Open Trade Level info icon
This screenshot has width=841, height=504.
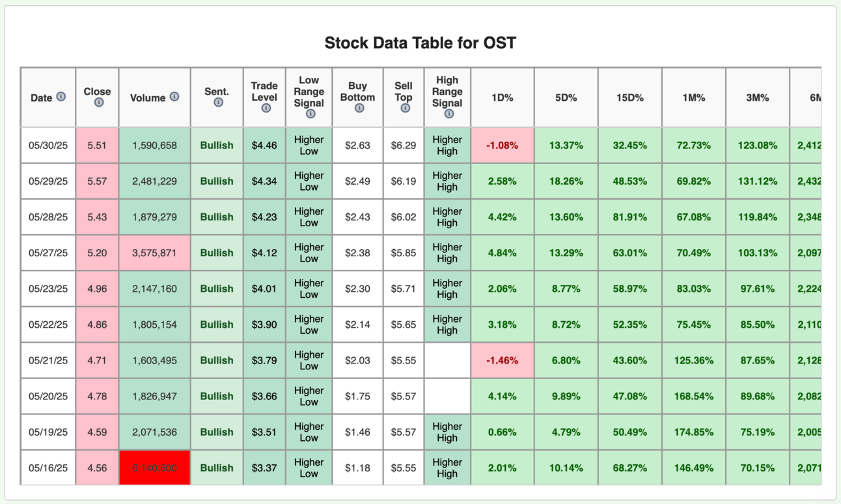pyautogui.click(x=266, y=108)
